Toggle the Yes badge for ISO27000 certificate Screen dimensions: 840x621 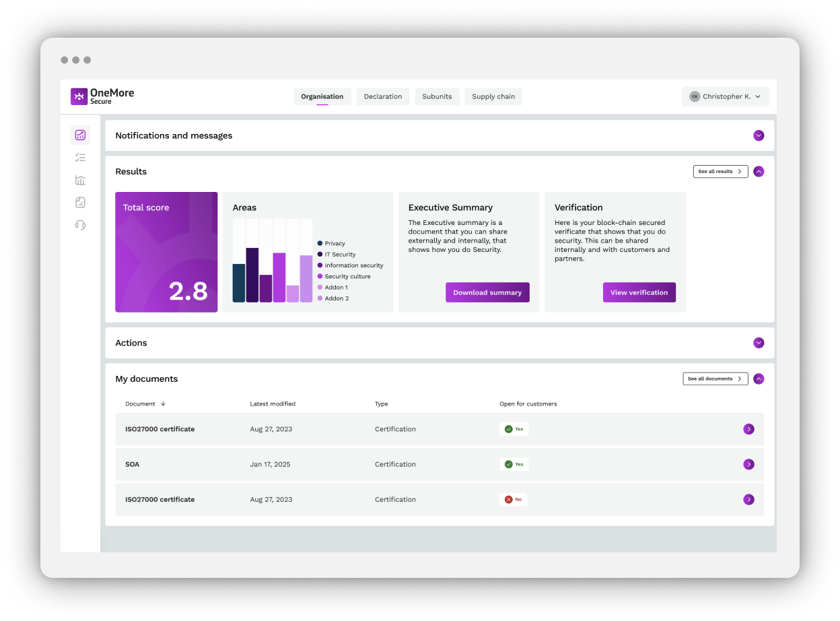[x=514, y=429]
